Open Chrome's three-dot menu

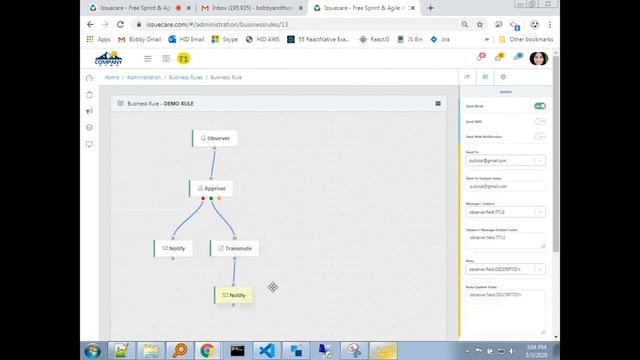click(x=550, y=24)
